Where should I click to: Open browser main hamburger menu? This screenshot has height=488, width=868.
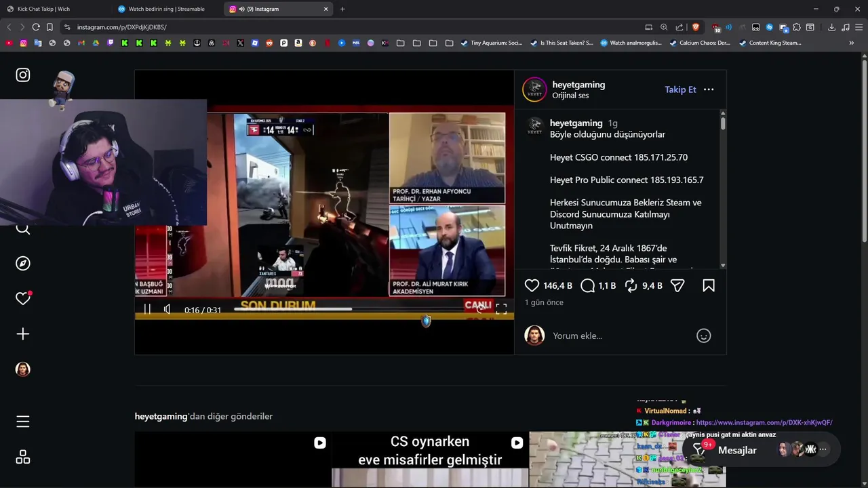click(859, 27)
